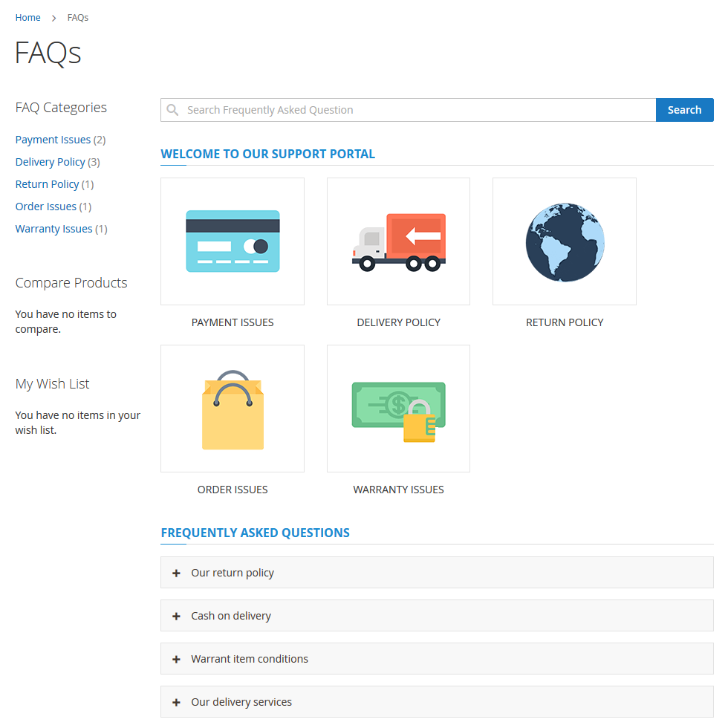Viewport: 728px width, 728px height.
Task: Select the globe Return Policy icon
Action: pos(565,241)
